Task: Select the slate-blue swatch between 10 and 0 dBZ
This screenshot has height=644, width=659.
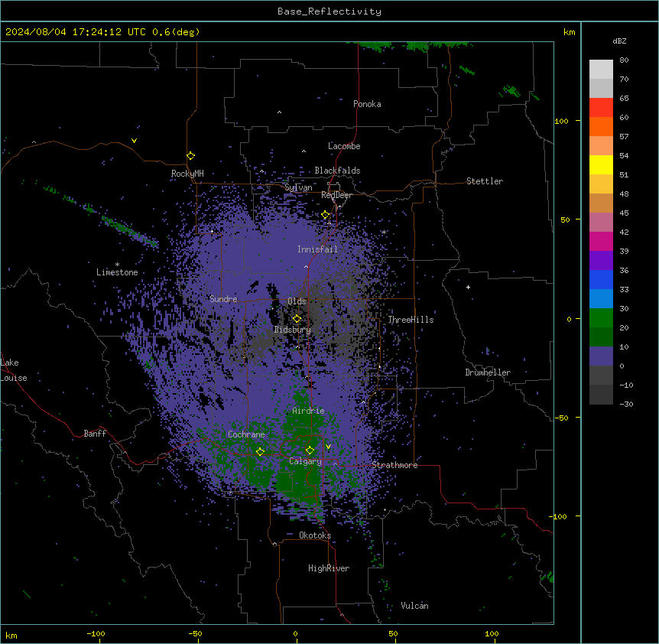Action: coord(601,356)
